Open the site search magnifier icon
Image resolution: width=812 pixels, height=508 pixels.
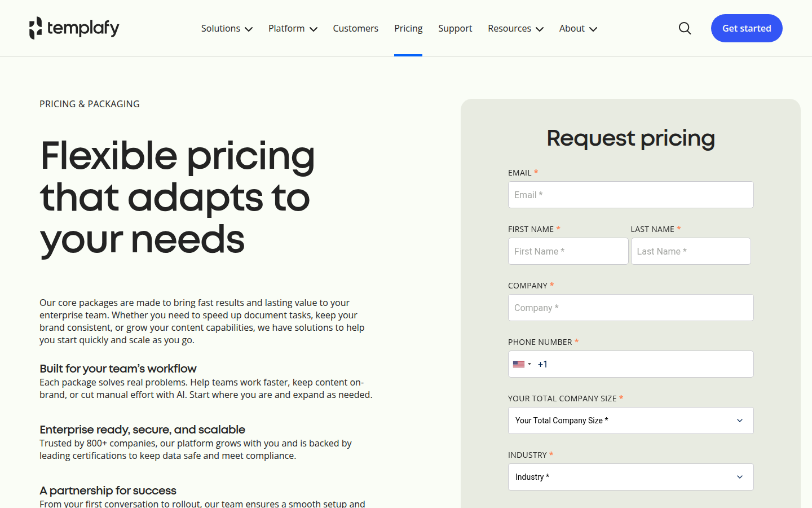click(x=685, y=28)
